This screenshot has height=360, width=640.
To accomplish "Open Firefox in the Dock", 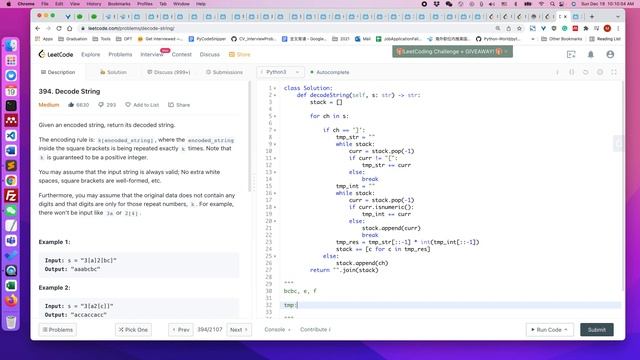I will [x=11, y=301].
